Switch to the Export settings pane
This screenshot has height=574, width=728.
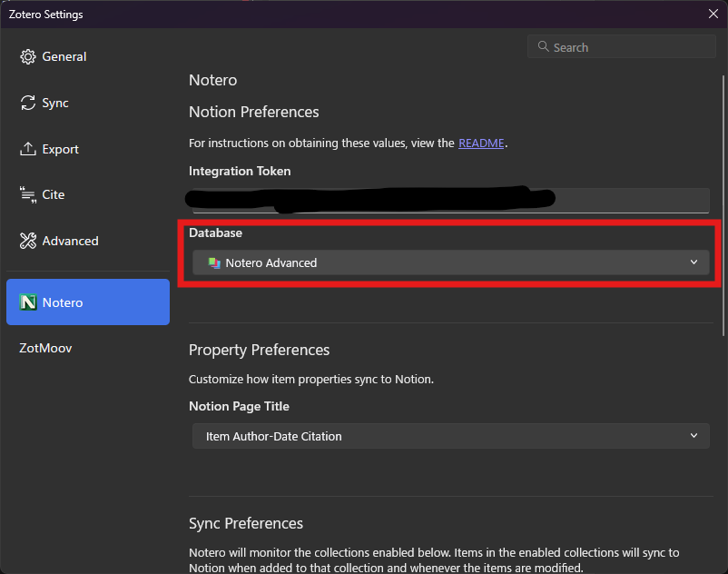pos(60,149)
